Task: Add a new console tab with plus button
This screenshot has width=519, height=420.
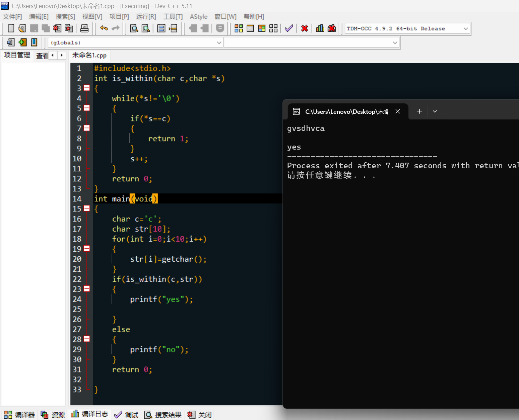Action: click(419, 111)
